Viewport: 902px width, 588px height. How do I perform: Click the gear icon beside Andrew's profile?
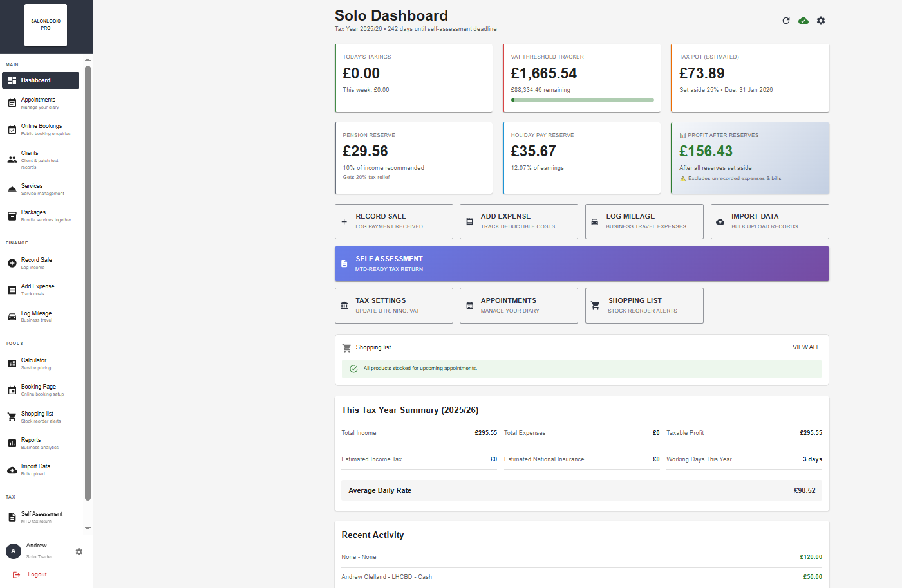pos(79,552)
